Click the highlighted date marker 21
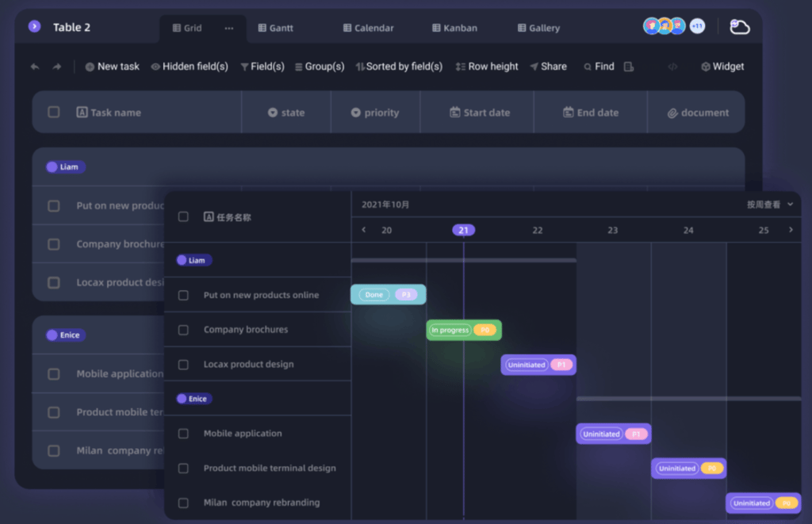The height and width of the screenshot is (524, 812). [x=463, y=230]
